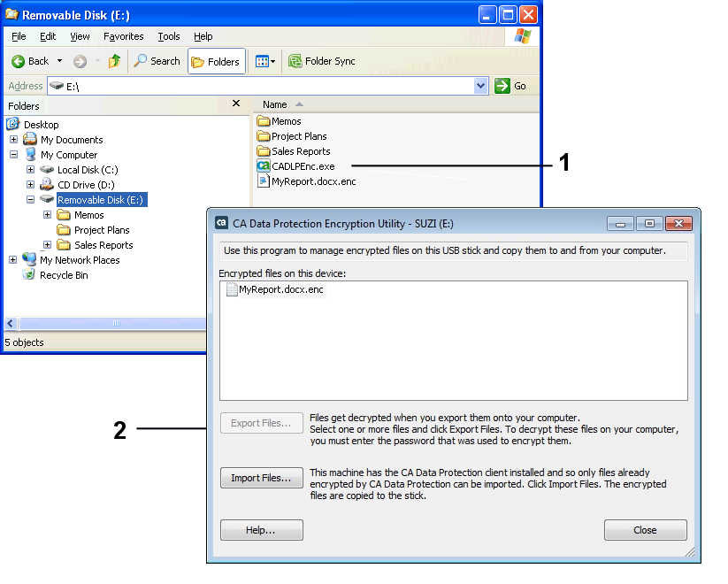Expand My Network Places node
Viewport: 728px width, 584px height.
[12, 260]
